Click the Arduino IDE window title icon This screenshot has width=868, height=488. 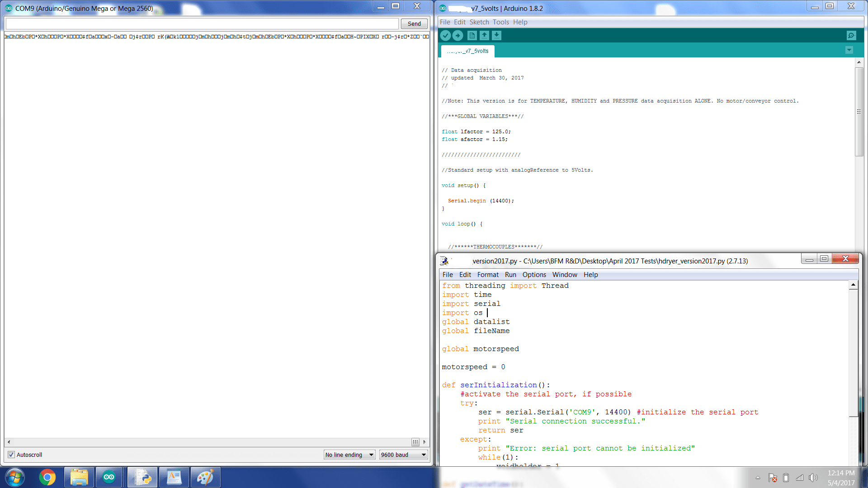coord(443,8)
